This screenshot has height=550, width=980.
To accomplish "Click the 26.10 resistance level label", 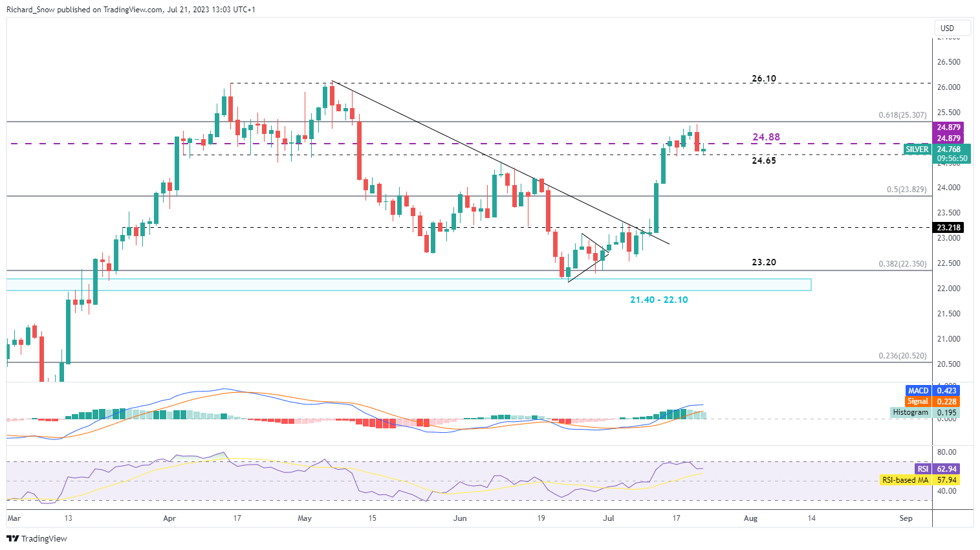I will pyautogui.click(x=764, y=78).
